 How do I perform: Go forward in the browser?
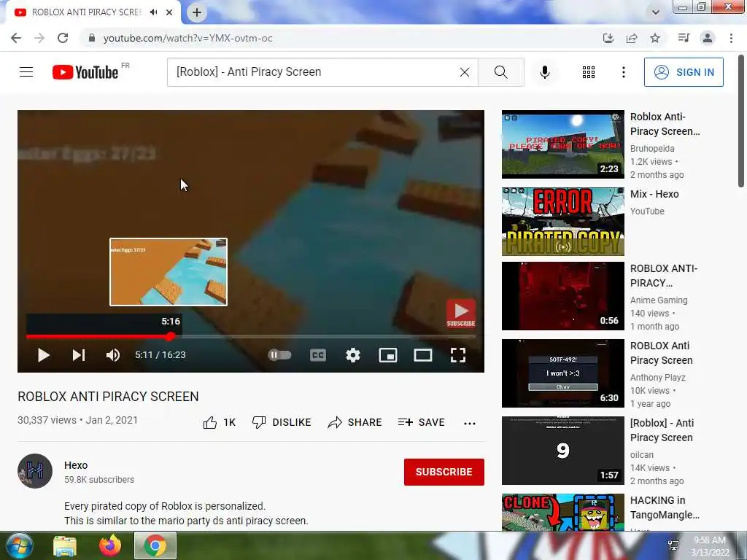point(39,38)
